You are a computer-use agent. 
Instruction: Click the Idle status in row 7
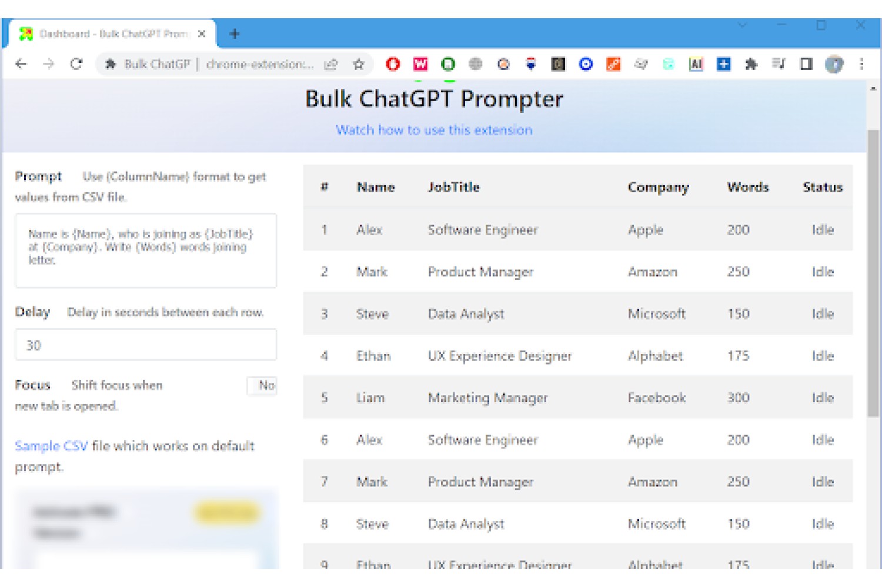pyautogui.click(x=823, y=482)
